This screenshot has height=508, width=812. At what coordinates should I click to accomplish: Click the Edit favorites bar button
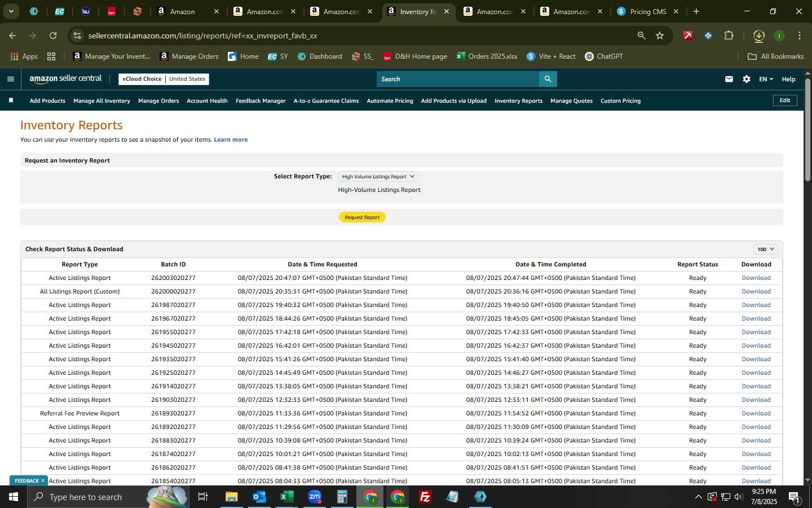point(785,100)
